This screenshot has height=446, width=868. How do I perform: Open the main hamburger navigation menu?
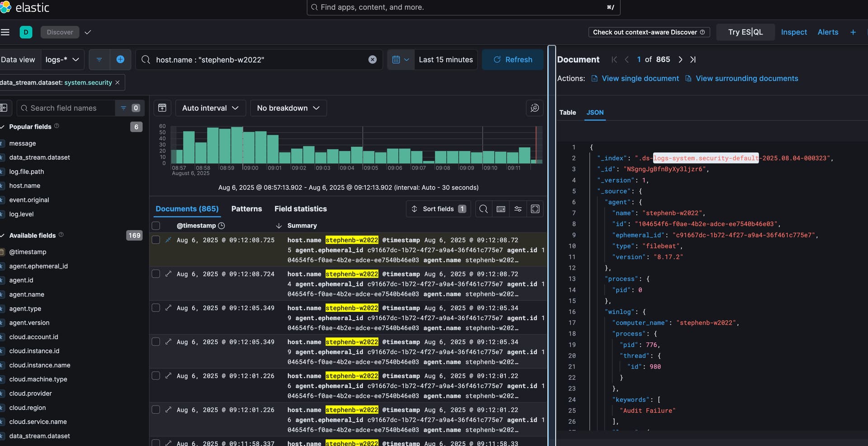(x=5, y=32)
